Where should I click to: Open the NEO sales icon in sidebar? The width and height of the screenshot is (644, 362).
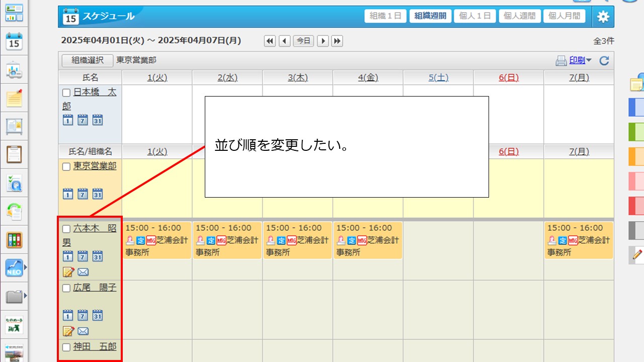click(x=14, y=267)
